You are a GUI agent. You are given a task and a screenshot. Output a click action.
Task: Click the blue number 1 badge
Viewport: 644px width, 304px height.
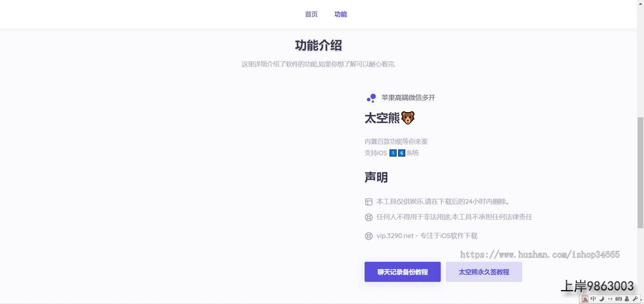point(393,153)
